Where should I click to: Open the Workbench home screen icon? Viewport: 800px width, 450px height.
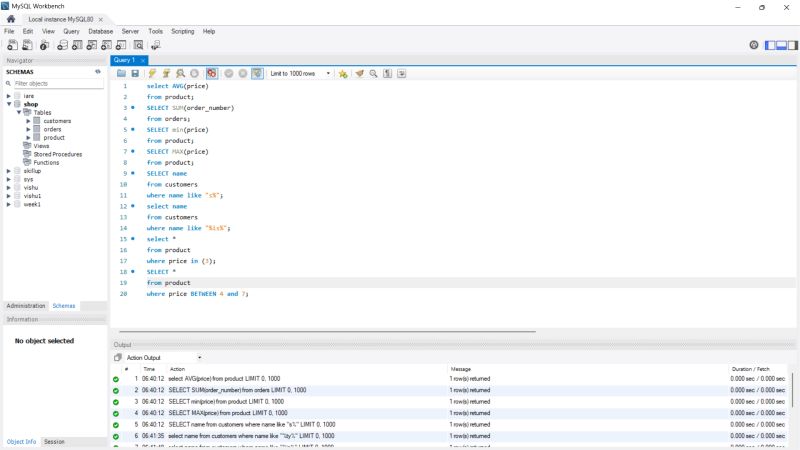click(11, 19)
